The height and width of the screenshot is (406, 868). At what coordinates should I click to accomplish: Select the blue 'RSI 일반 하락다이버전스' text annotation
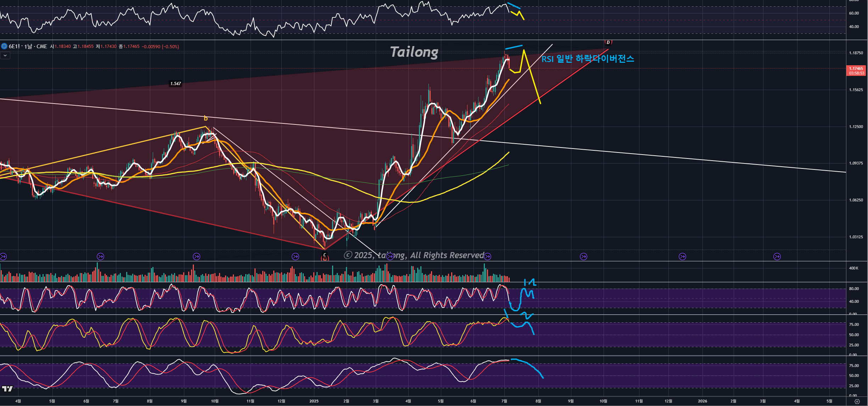588,59
